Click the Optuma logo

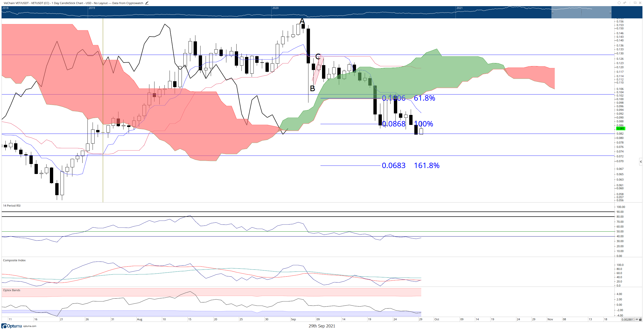[x=12, y=326]
